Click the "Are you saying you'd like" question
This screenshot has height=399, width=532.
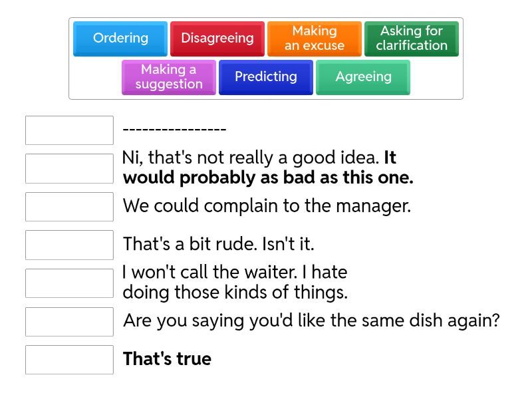pos(311,321)
